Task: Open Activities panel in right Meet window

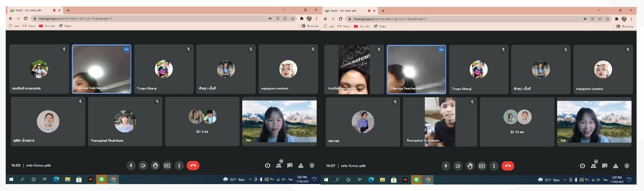Action: 616,166
